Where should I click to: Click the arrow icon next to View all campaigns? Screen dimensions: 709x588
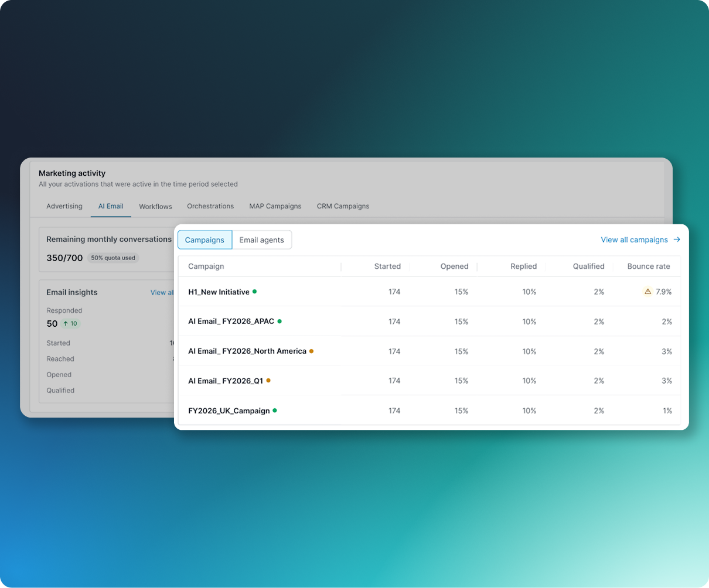click(x=677, y=240)
